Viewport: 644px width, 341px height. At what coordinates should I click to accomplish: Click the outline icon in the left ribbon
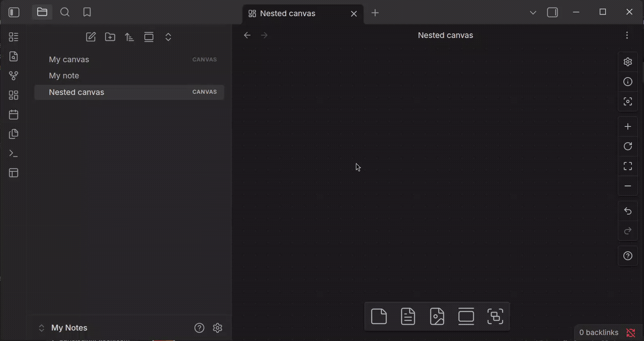14,37
